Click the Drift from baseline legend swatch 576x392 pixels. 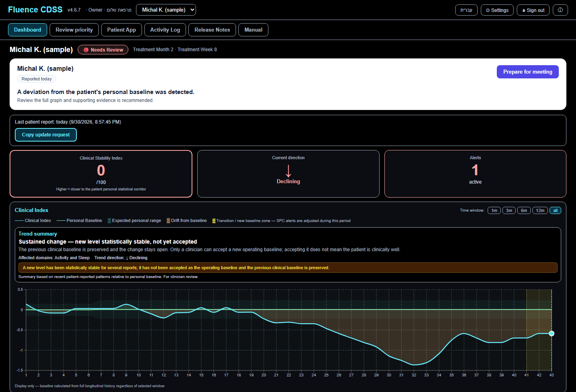(x=168, y=221)
